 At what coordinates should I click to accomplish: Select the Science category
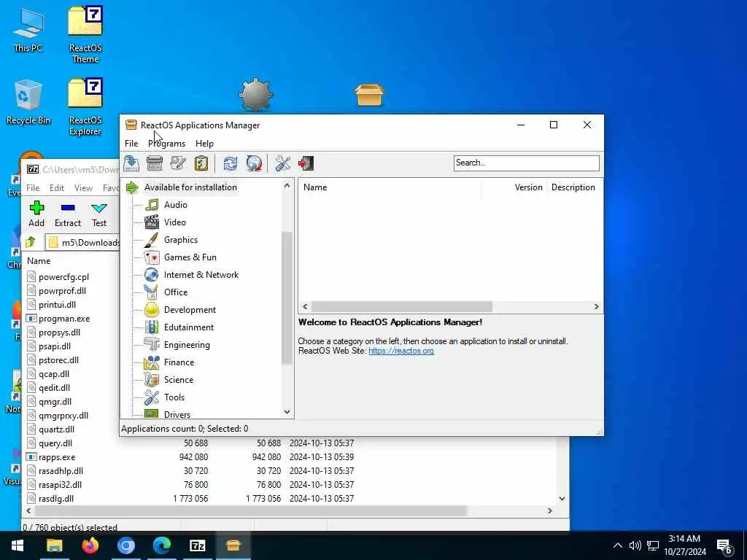(179, 380)
